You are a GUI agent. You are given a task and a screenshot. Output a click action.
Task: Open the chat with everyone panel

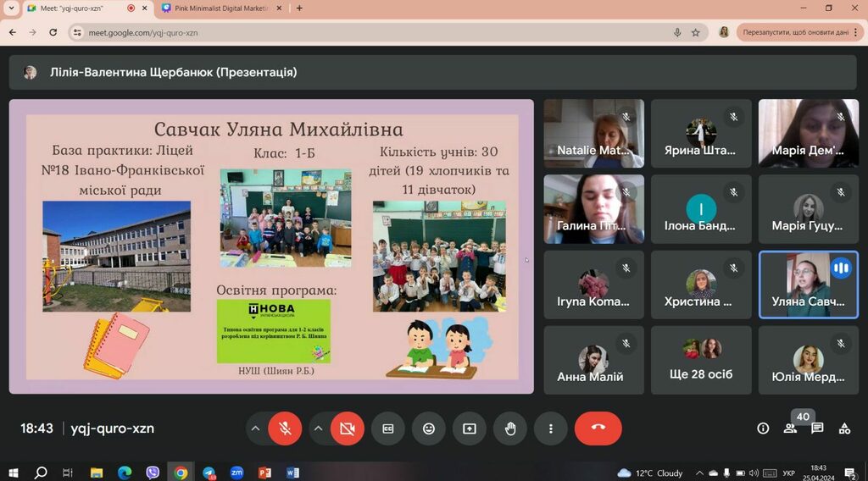pyautogui.click(x=817, y=428)
